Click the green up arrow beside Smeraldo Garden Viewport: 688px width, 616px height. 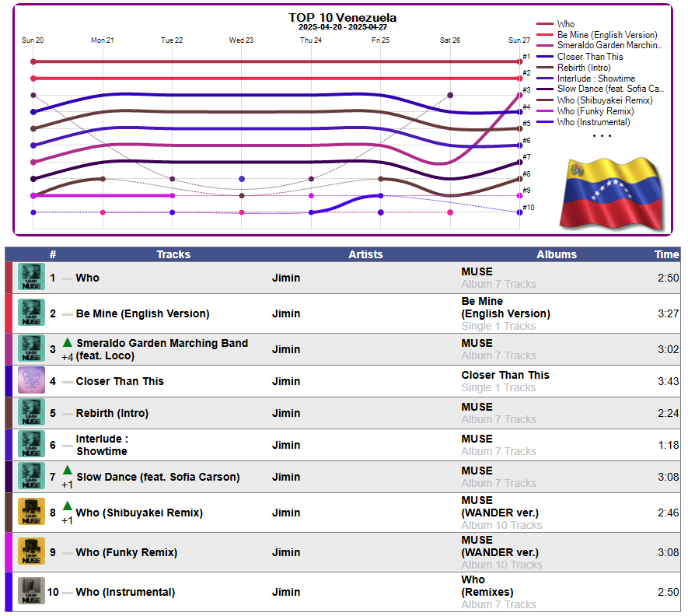[x=67, y=342]
